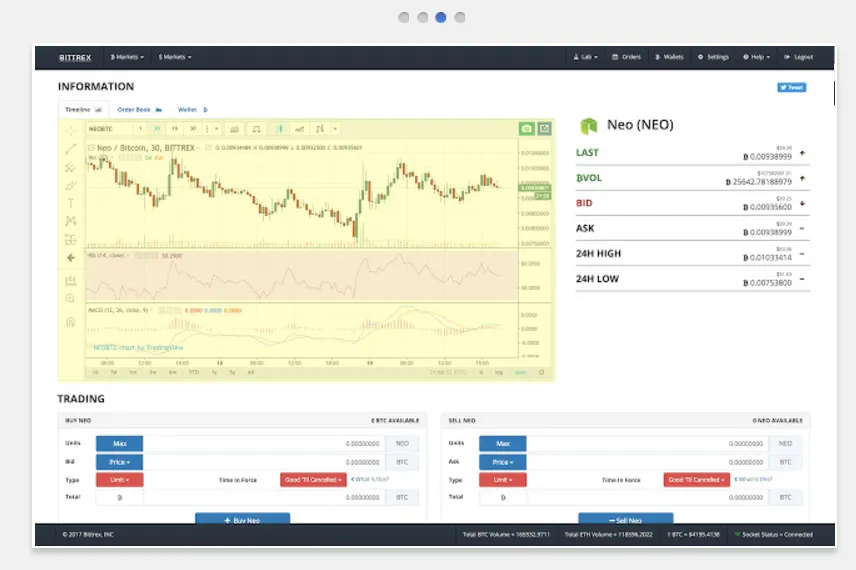Select the brush drawing tool

71,185
